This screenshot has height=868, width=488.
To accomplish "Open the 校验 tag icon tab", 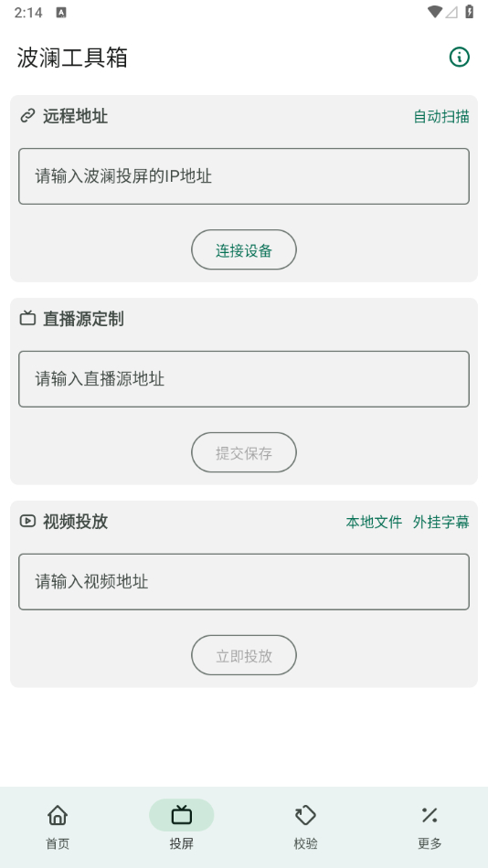I will [x=305, y=815].
